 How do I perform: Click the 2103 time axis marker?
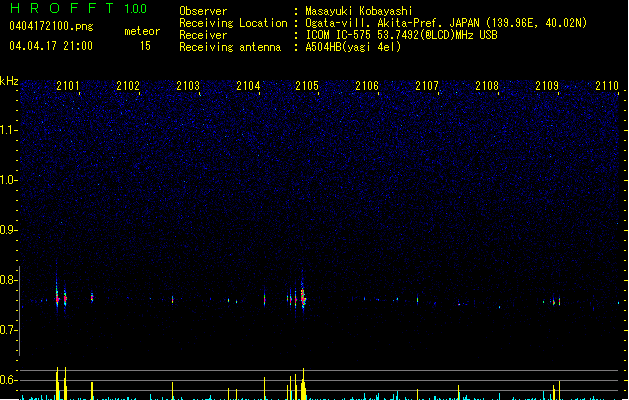188,86
